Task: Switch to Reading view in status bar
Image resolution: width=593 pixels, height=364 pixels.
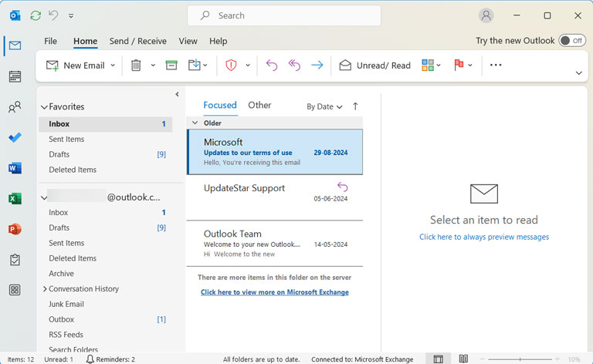Action: coord(463,359)
